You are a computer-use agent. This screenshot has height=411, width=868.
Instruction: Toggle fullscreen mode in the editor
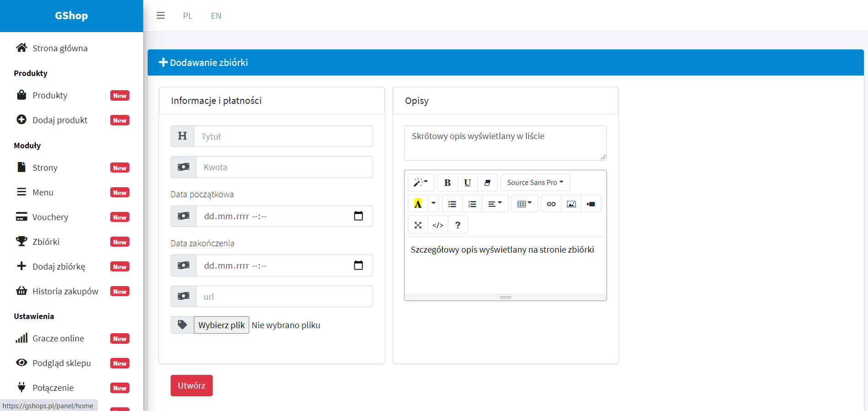[x=418, y=225]
